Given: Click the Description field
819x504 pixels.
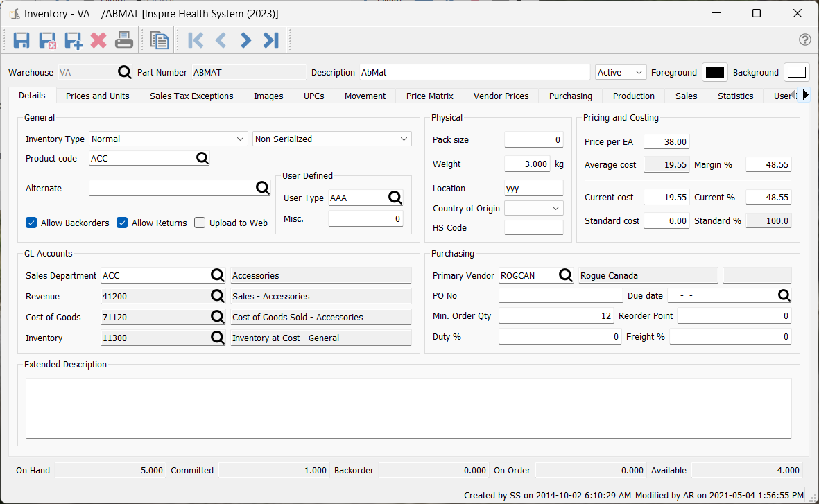Looking at the screenshot, I should 475,73.
